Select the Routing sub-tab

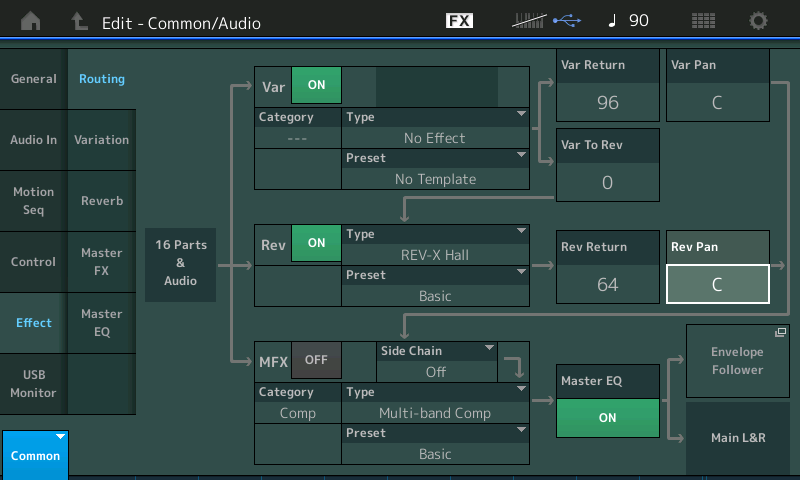[102, 79]
